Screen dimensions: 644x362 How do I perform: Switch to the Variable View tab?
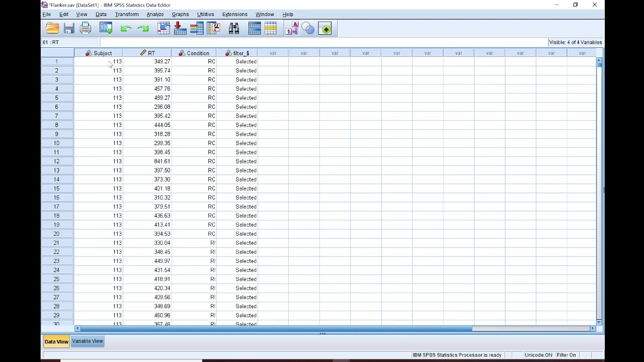point(88,341)
